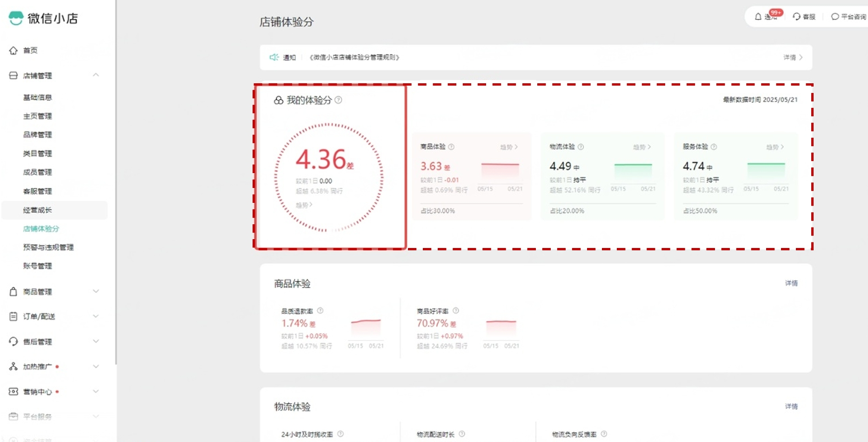Open 趋势 link in 服务体验 card
The height and width of the screenshot is (442, 868).
775,147
